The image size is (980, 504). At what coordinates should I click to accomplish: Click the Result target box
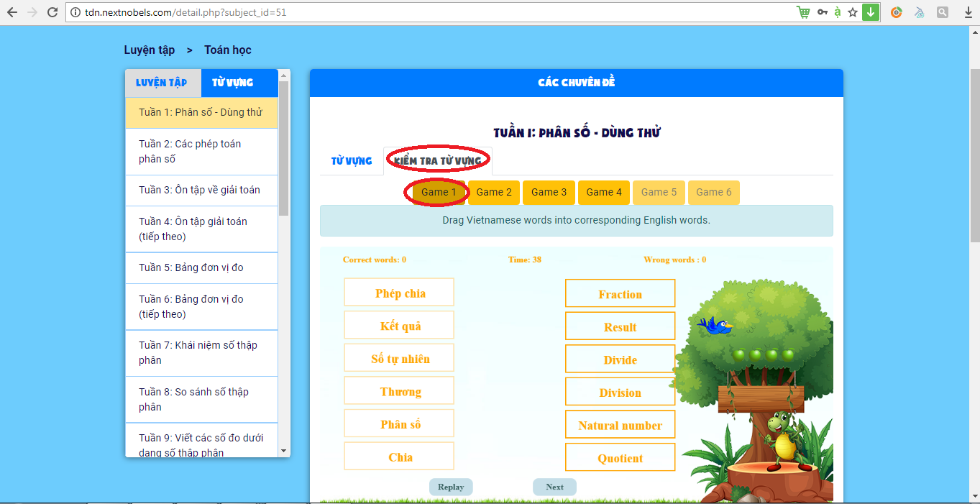(620, 326)
